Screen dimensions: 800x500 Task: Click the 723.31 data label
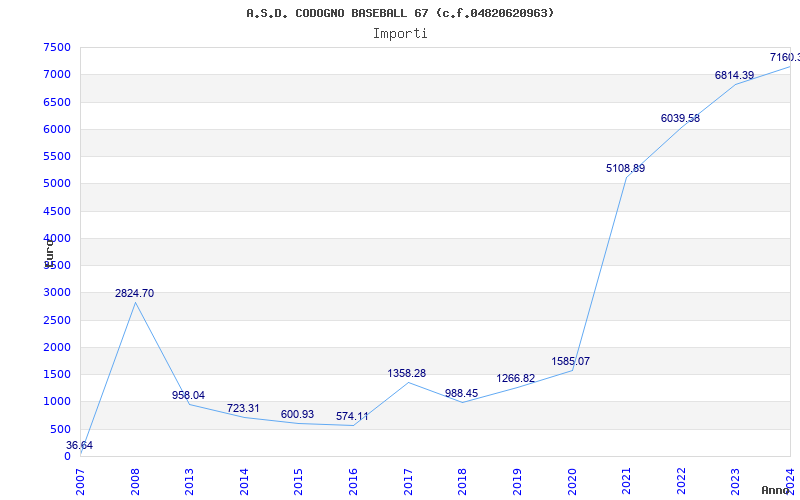[243, 408]
